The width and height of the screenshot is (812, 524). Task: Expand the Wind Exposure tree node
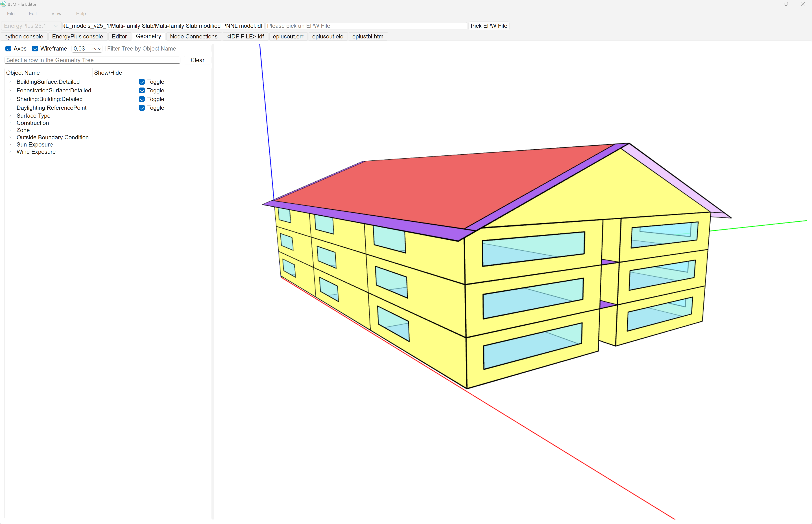tap(10, 152)
